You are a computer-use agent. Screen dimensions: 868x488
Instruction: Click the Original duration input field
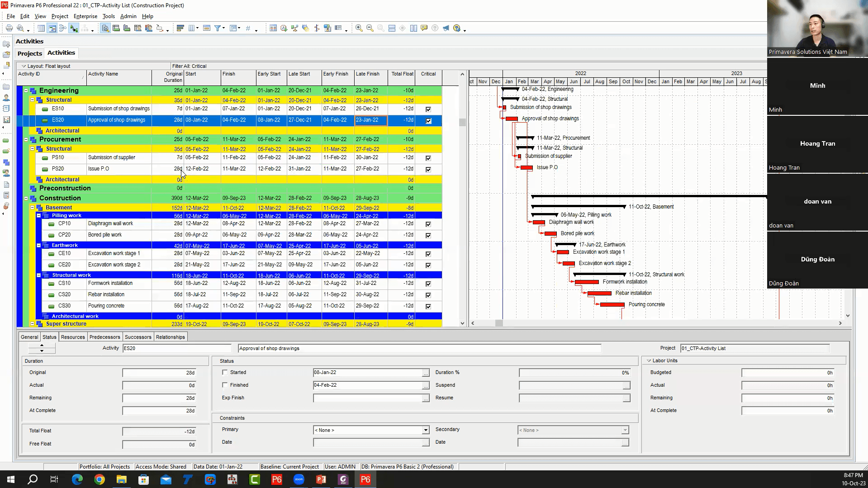[159, 373]
